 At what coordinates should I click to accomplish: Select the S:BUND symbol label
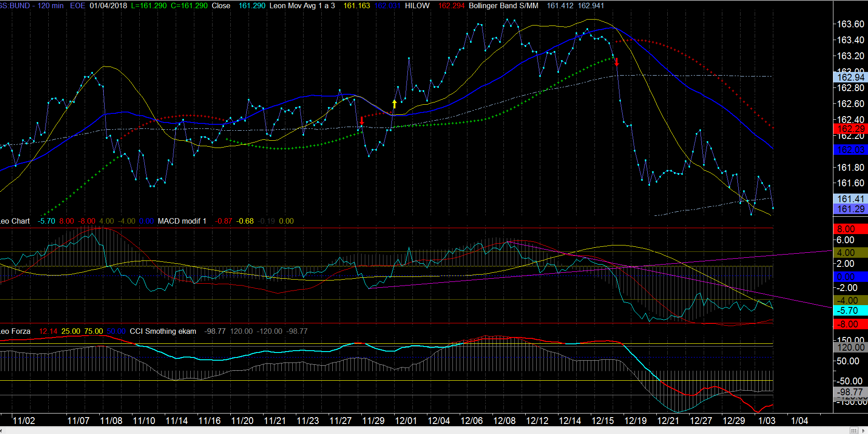pyautogui.click(x=15, y=6)
